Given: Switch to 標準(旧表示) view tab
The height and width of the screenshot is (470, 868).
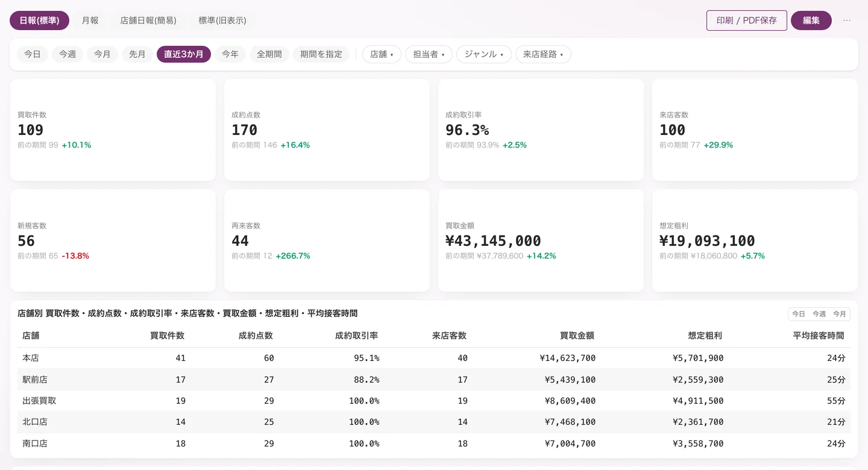Looking at the screenshot, I should pos(222,20).
